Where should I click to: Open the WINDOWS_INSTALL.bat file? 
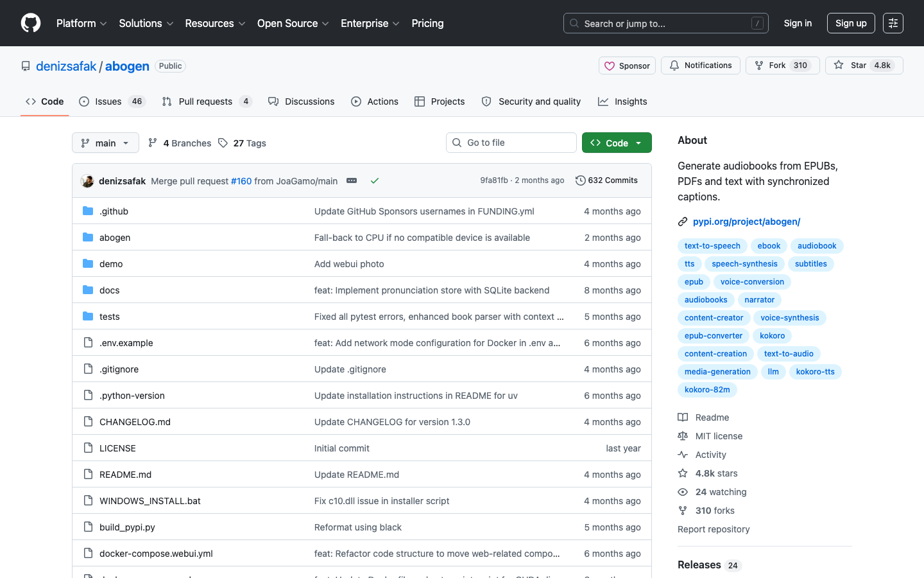click(150, 501)
